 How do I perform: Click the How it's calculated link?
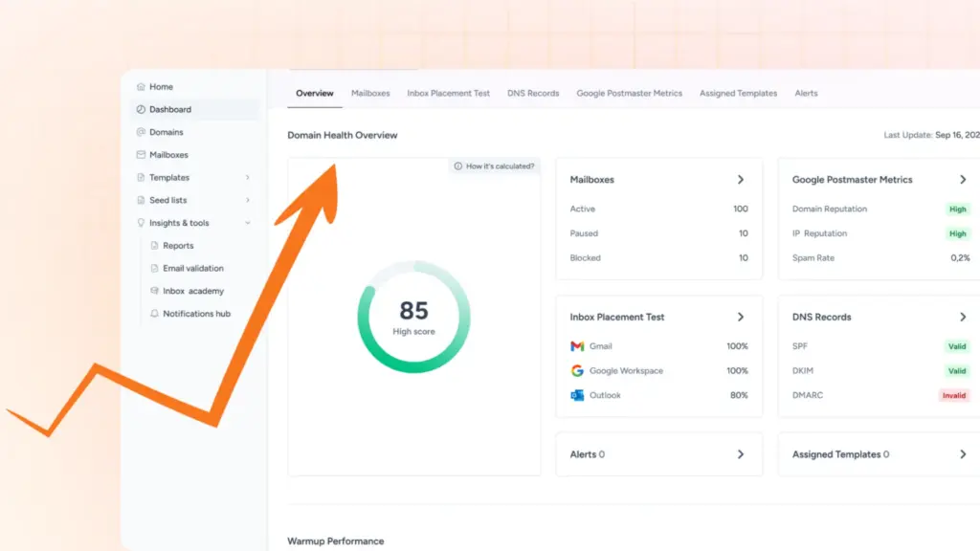click(x=500, y=165)
